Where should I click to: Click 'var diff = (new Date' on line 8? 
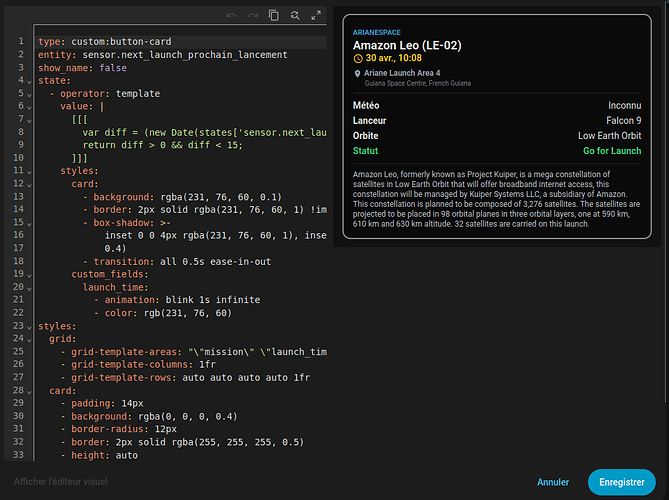click(138, 133)
